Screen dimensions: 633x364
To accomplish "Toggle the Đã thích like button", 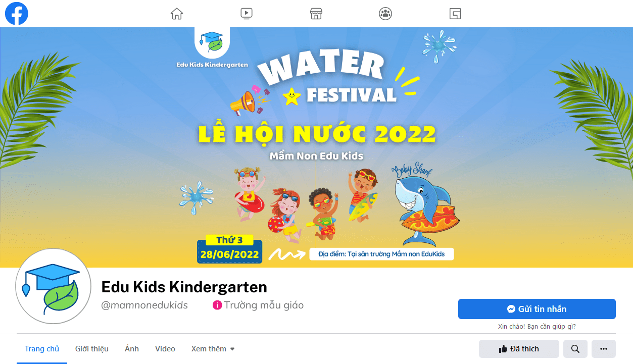I will click(519, 349).
